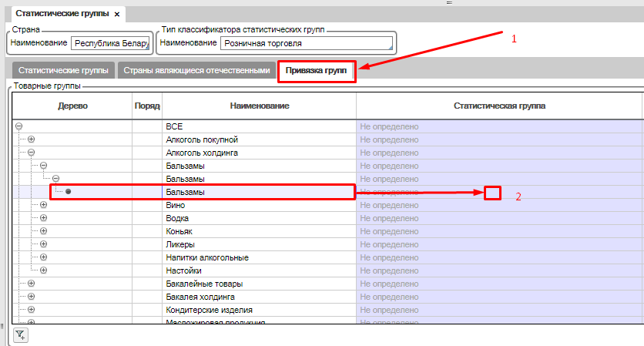Click the Дерево column header
644x346 pixels.
(73, 105)
